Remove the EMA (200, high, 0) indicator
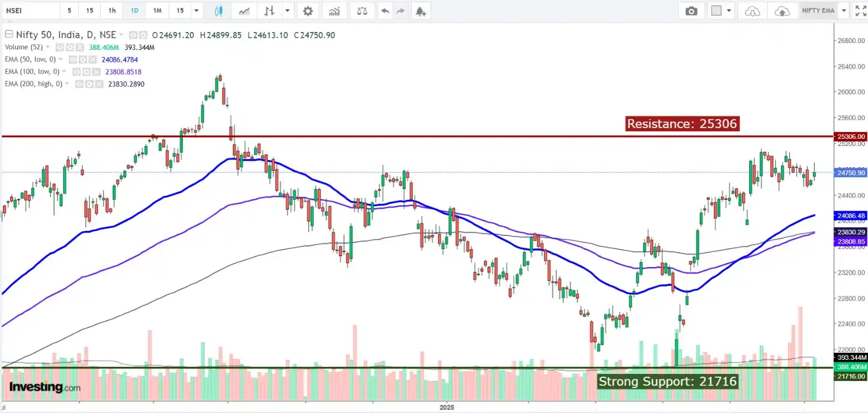 [99, 84]
